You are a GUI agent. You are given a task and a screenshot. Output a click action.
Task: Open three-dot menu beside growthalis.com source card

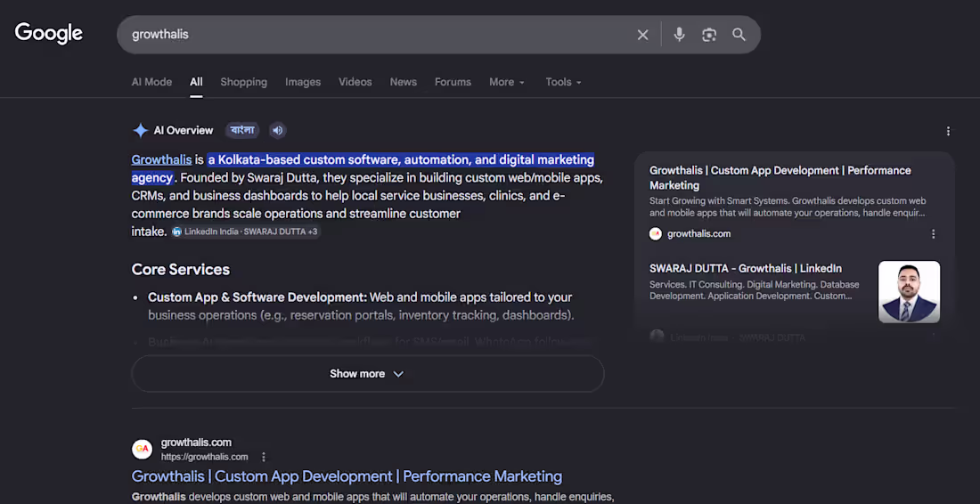(x=933, y=233)
